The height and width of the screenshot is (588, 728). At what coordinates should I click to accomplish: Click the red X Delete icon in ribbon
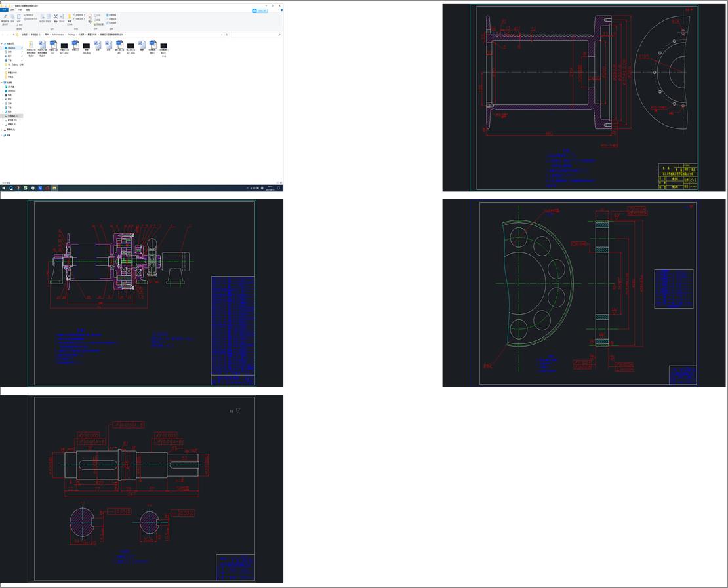(55, 17)
